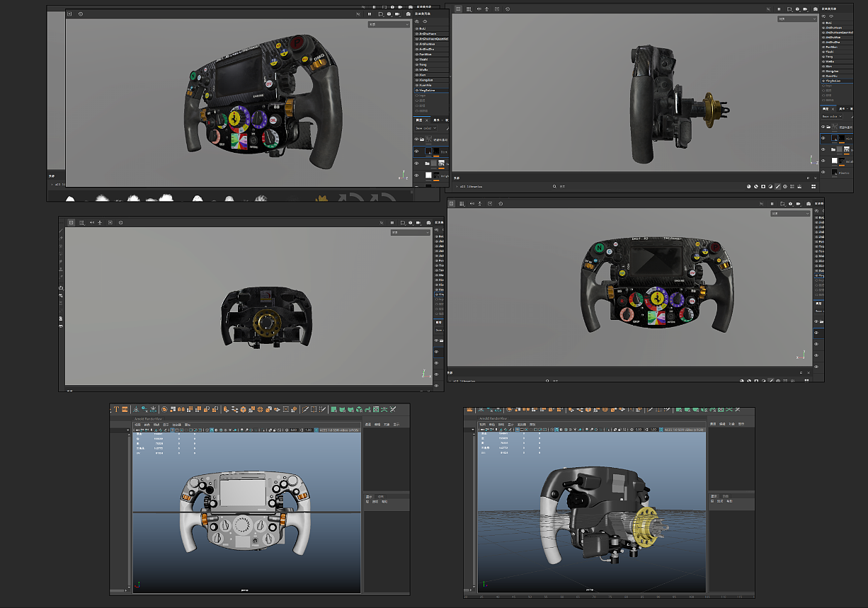This screenshot has width=868, height=608.
Task: Click search magnifier in top-right window shelf
Action: 554,186
